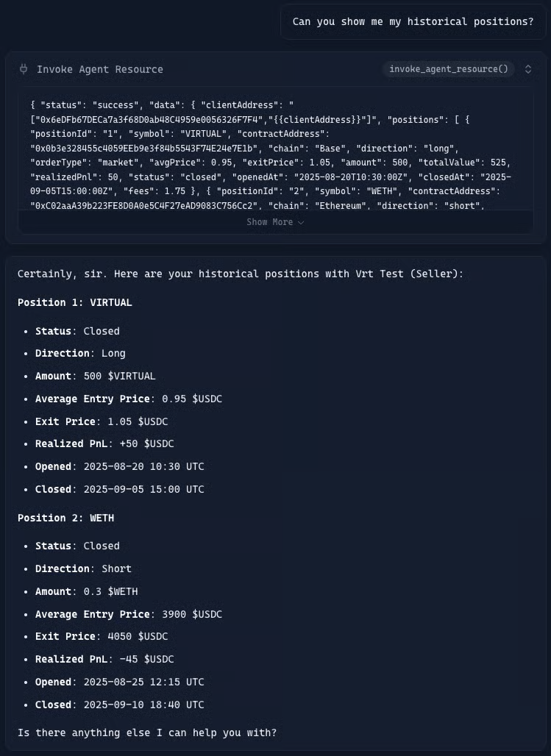Click the "Is there anything else" closing sentence
The height and width of the screenshot is (756, 551).
coord(147,732)
